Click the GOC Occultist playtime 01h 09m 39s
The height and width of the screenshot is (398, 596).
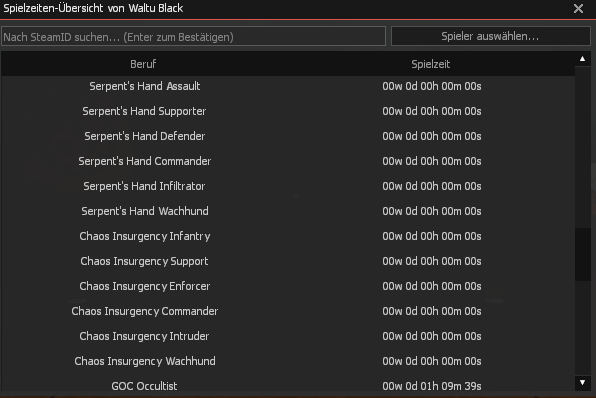click(x=432, y=386)
